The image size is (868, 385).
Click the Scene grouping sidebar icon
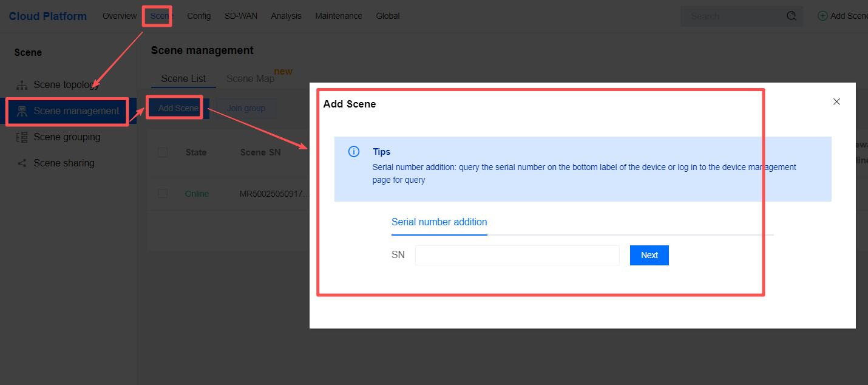[22, 137]
